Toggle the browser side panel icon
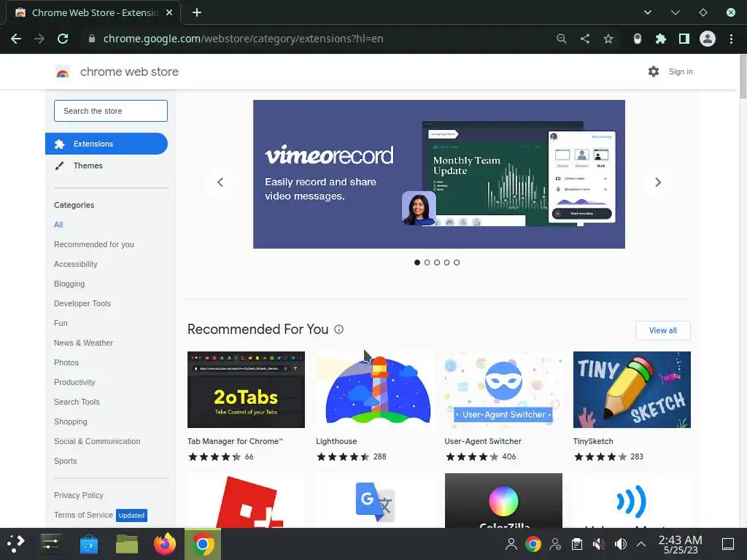The width and height of the screenshot is (747, 560). pyautogui.click(x=684, y=39)
